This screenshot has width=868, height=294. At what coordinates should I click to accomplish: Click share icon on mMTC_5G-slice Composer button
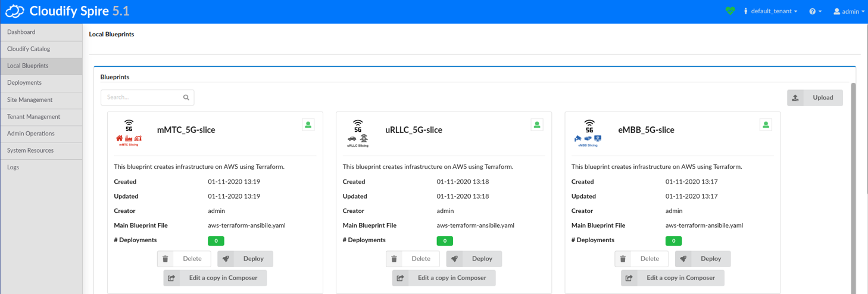pyautogui.click(x=172, y=278)
